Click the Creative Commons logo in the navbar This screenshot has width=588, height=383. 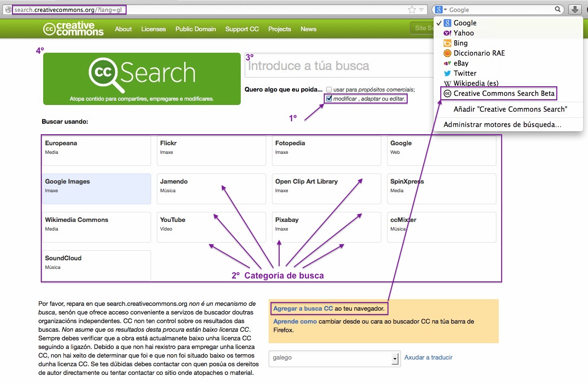(73, 29)
